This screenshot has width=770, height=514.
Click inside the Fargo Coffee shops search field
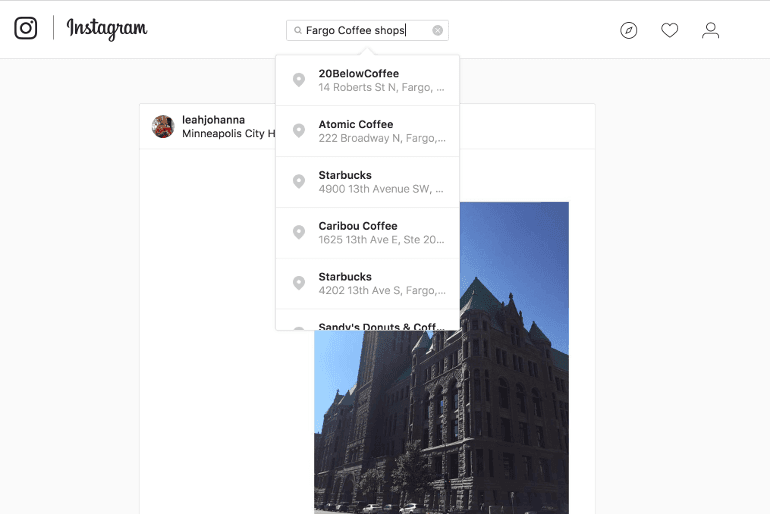(x=365, y=31)
